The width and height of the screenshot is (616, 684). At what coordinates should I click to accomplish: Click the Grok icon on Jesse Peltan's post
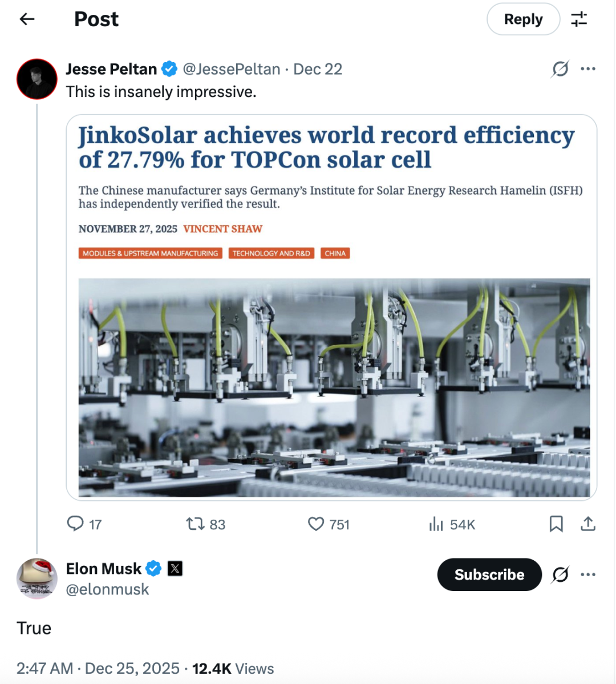[560, 69]
